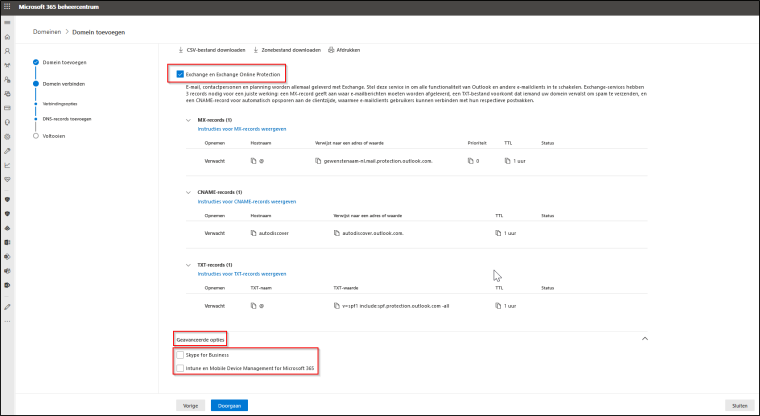This screenshot has width=760, height=416.
Task: Open Instructies voor TXT-records weergeven link
Action: 242,274
